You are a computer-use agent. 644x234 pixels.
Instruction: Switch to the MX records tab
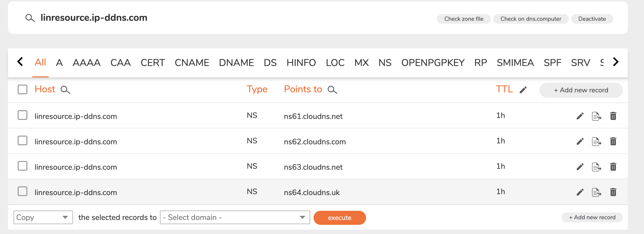point(361,63)
